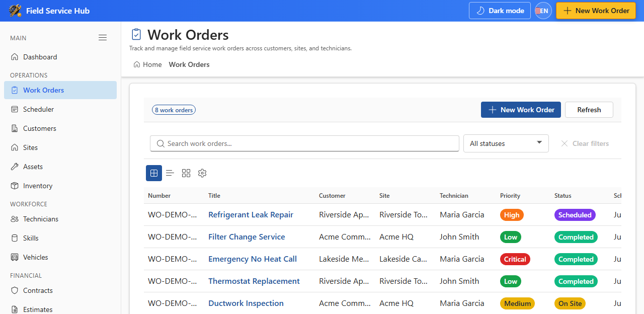The image size is (644, 314).
Task: Switch to the grid table view
Action: [x=154, y=173]
